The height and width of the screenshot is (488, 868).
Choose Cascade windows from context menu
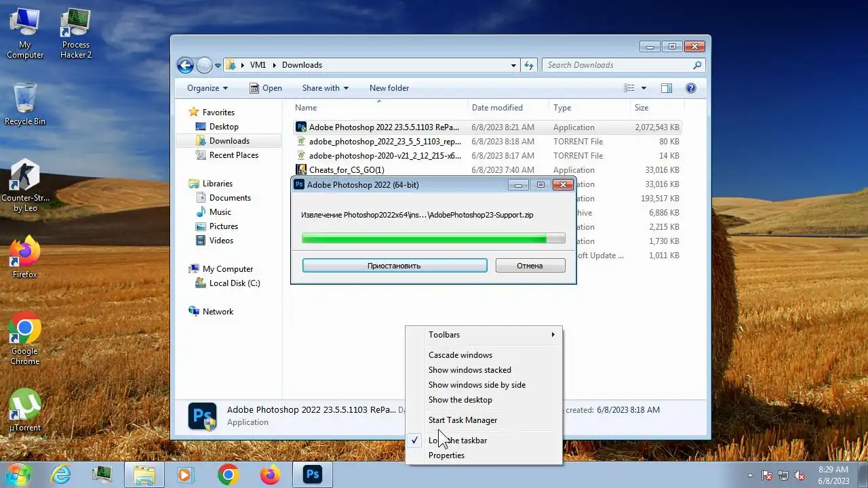(x=484, y=355)
